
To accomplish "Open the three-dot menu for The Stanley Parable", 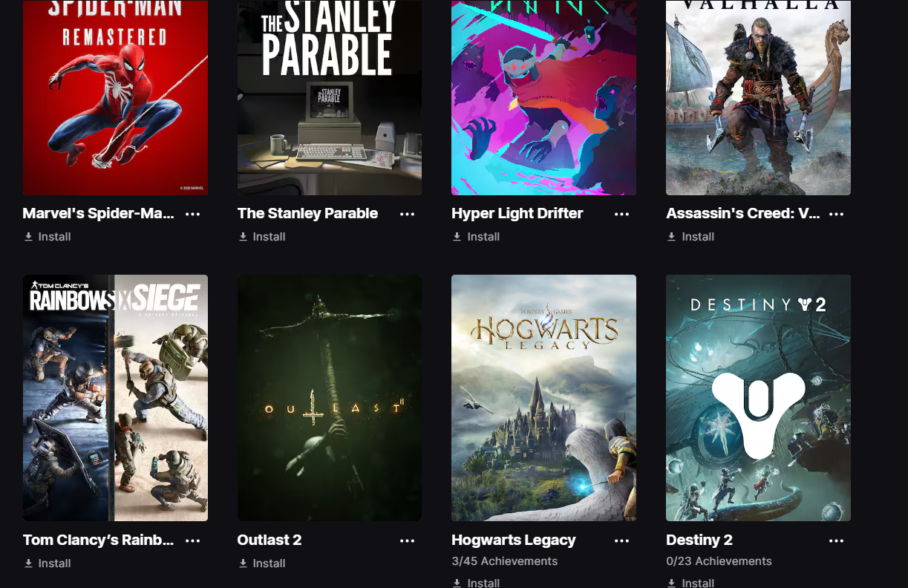I will (407, 214).
